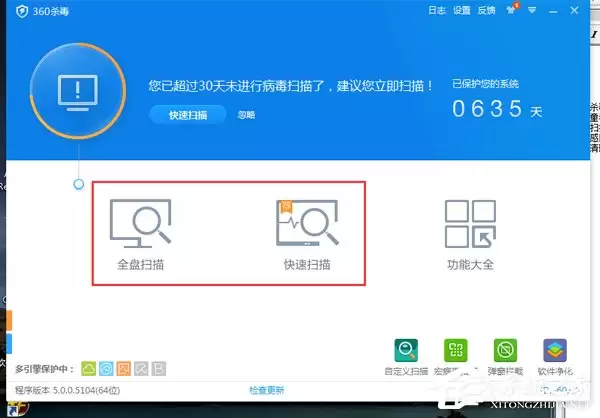Click the 忽略 ignore link
The image size is (600, 418).
246,115
